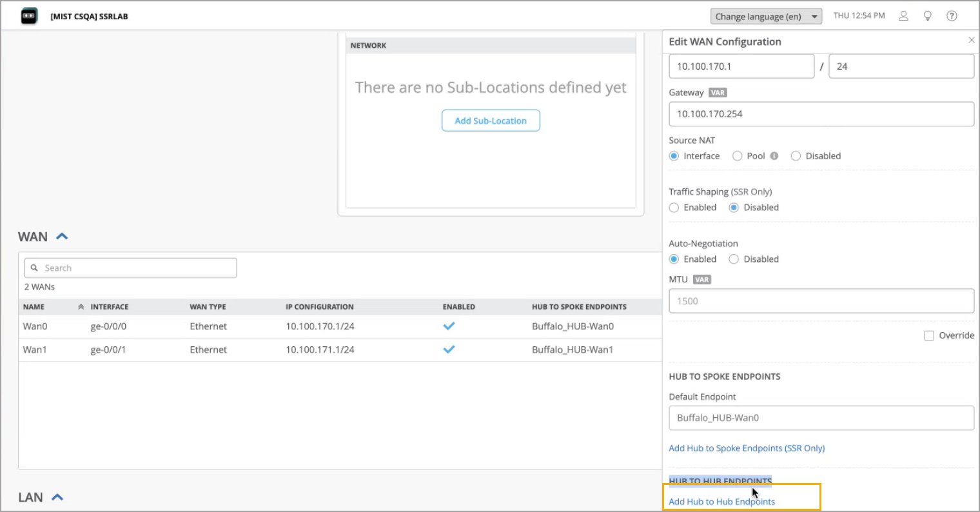Open the user account icon
Viewport: 980px width, 512px height.
(903, 16)
